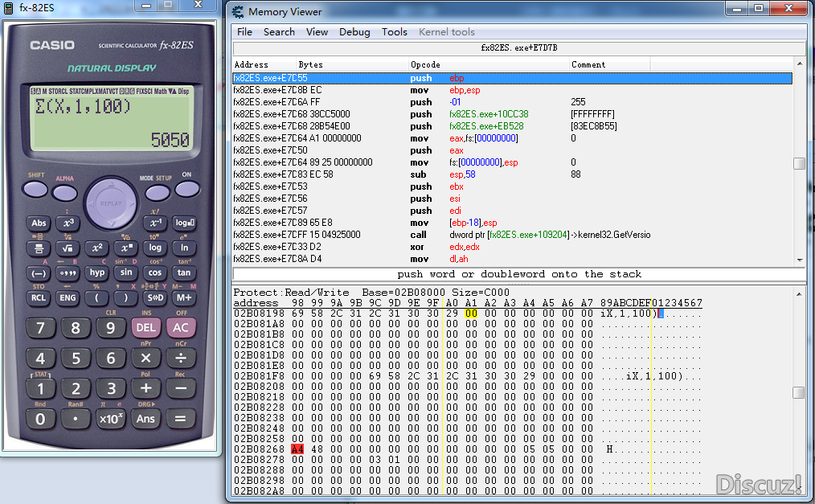Click the Memory Viewer title bar icon
815x504 pixels.
coord(238,11)
